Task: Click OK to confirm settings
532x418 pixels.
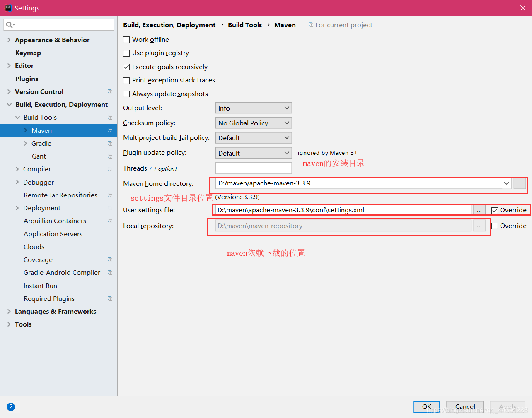Action: (x=427, y=407)
